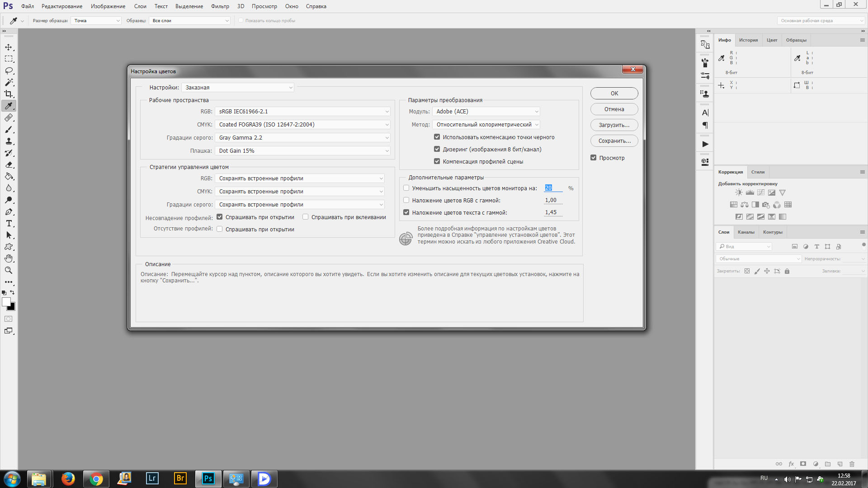This screenshot has width=868, height=488.
Task: Launch Adobe Bridge from the taskbar
Action: [180, 479]
